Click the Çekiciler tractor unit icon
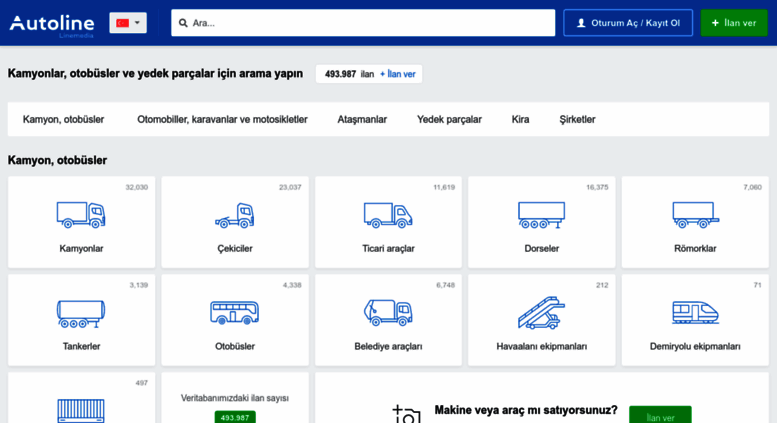The height and width of the screenshot is (423, 777). point(234,215)
